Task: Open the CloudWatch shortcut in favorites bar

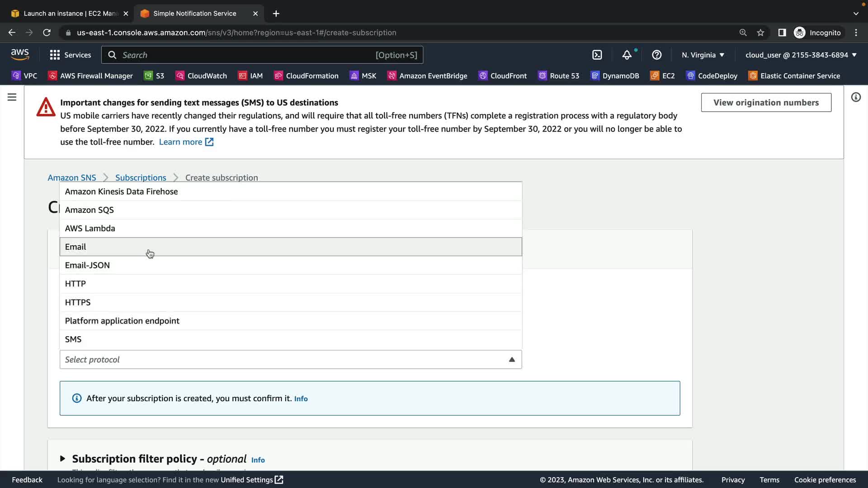Action: pos(201,76)
